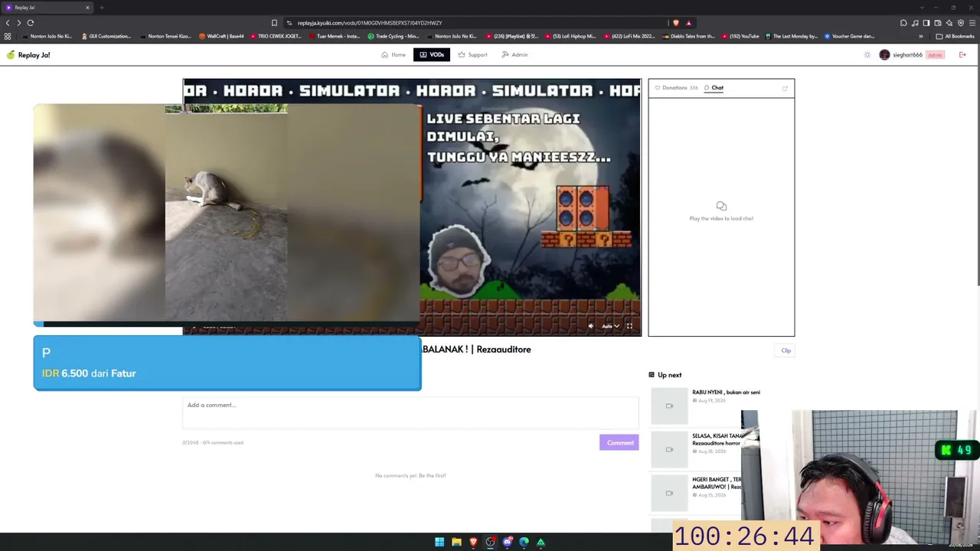
Task: Open the Brave Rewards triangle icon
Action: [x=688, y=23]
